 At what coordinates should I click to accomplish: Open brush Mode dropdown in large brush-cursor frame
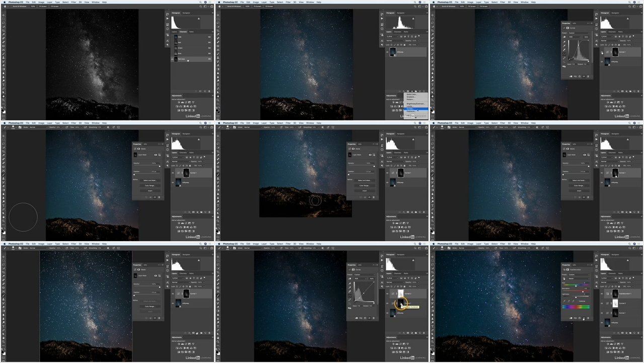[38, 127]
